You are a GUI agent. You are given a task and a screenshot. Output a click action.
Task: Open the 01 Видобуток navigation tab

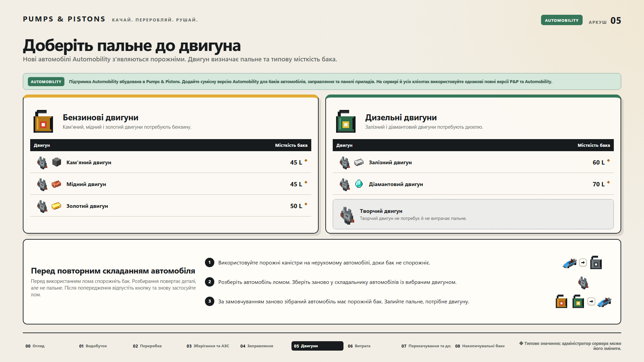(103, 346)
